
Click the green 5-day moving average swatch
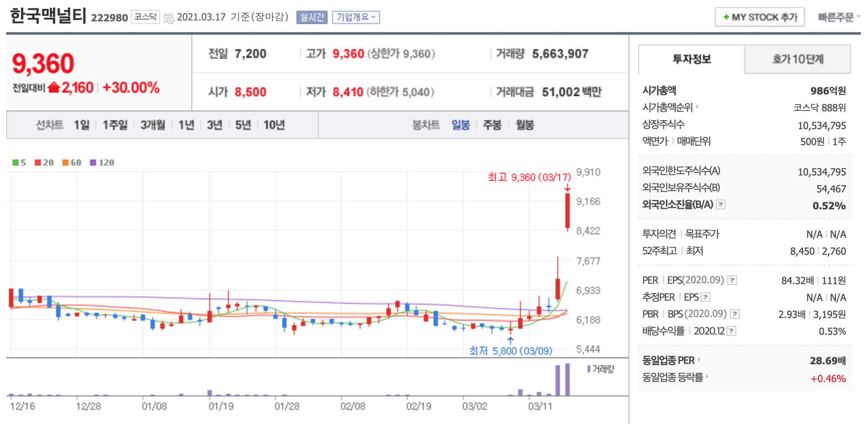pyautogui.click(x=16, y=163)
